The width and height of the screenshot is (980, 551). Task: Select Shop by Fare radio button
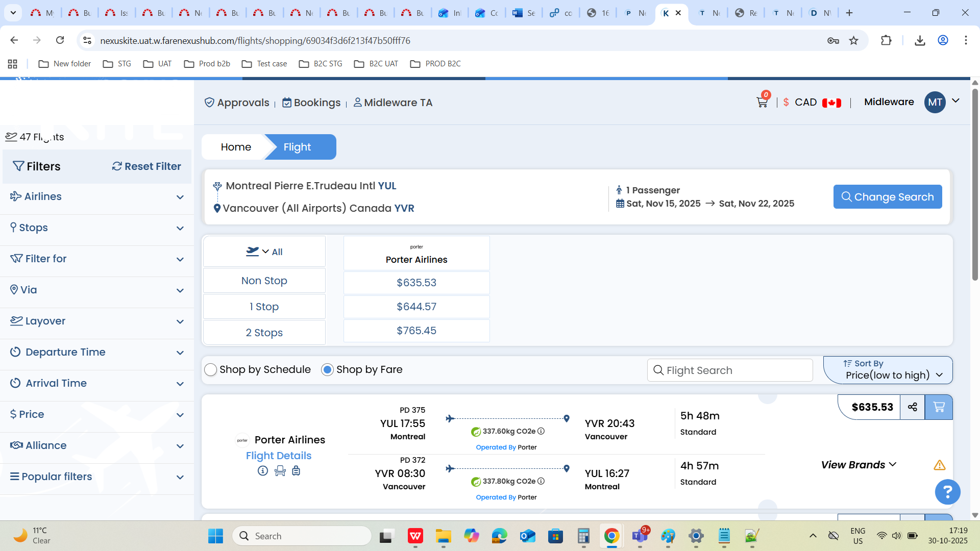coord(327,370)
